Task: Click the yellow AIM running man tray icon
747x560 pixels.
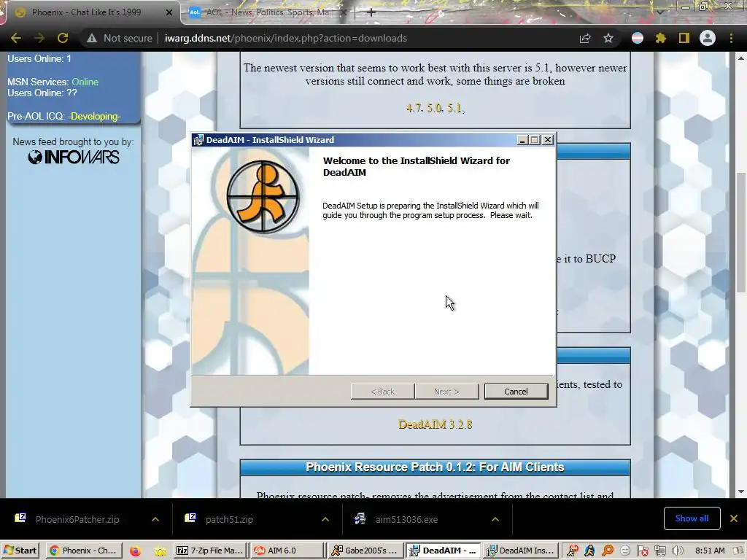Action: click(589, 551)
